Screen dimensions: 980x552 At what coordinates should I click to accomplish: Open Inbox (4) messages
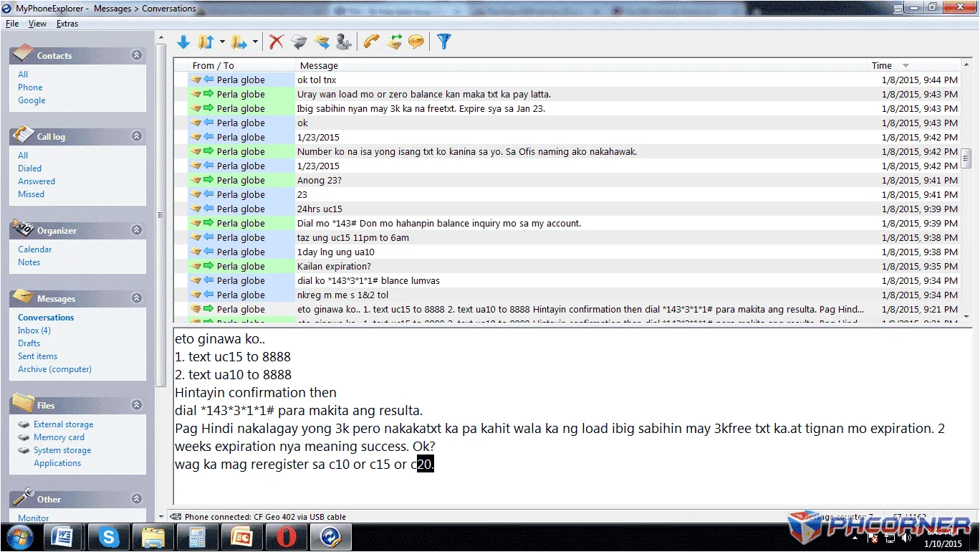[34, 330]
